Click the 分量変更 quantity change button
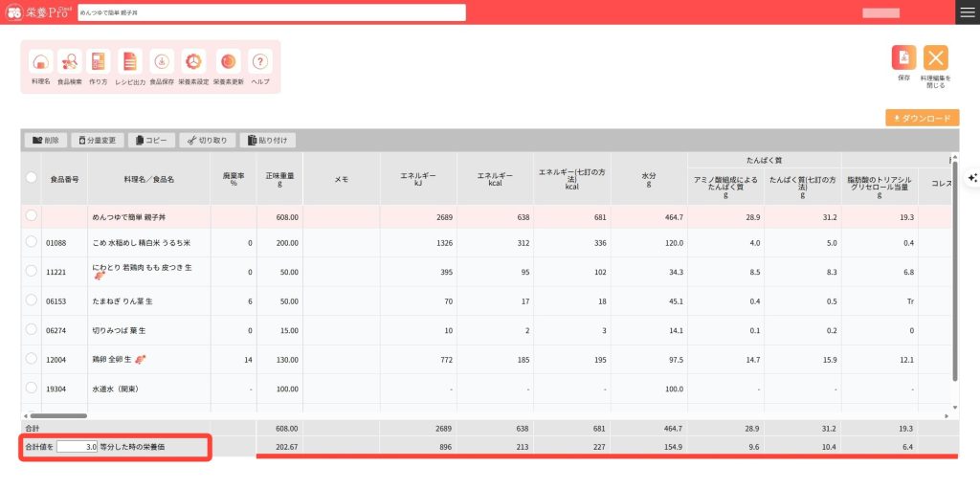The width and height of the screenshot is (980, 489). pos(97,140)
